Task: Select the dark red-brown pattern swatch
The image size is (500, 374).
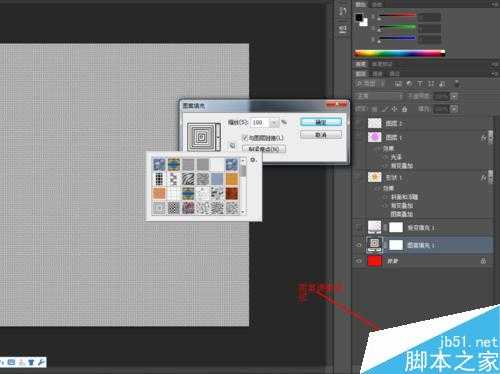Action: tap(232, 194)
